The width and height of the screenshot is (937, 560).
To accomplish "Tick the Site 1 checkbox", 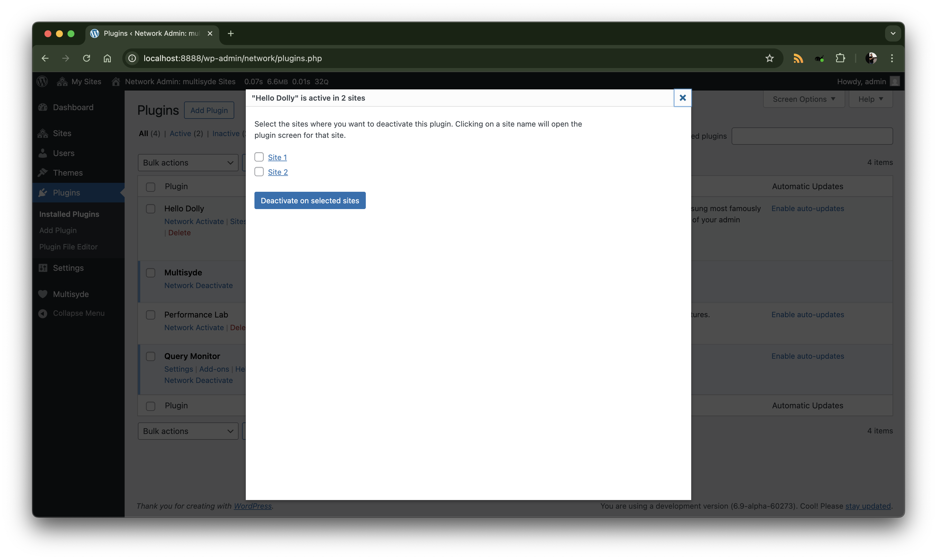I will [259, 157].
